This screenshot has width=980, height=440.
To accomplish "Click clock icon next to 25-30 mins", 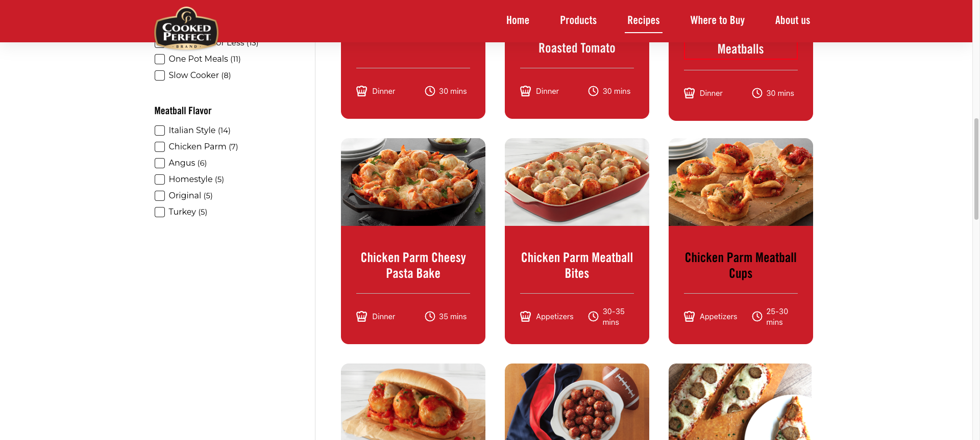I will point(757,317).
